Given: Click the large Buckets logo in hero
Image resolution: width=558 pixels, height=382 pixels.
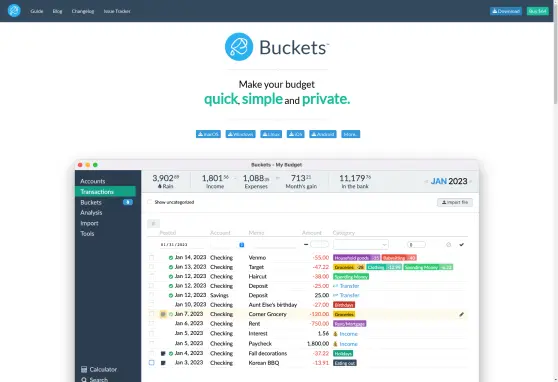Looking at the screenshot, I should [x=239, y=47].
